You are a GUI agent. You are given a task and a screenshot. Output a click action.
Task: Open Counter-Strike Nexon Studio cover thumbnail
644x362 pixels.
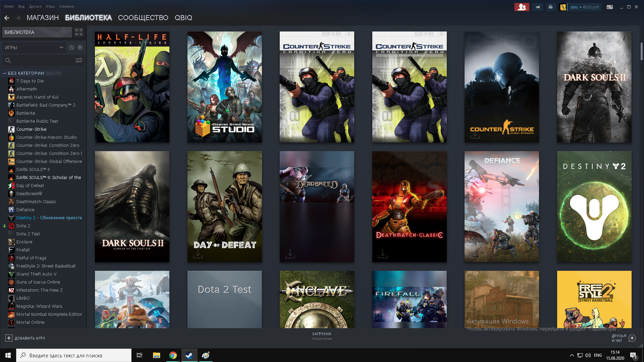click(x=225, y=87)
